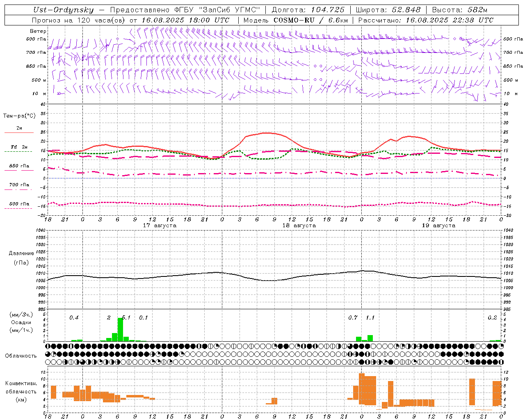The width and height of the screenshot is (525, 420).
Task: Click the 'Прогноз на 120 часа(ов)' text
Action: (79, 20)
